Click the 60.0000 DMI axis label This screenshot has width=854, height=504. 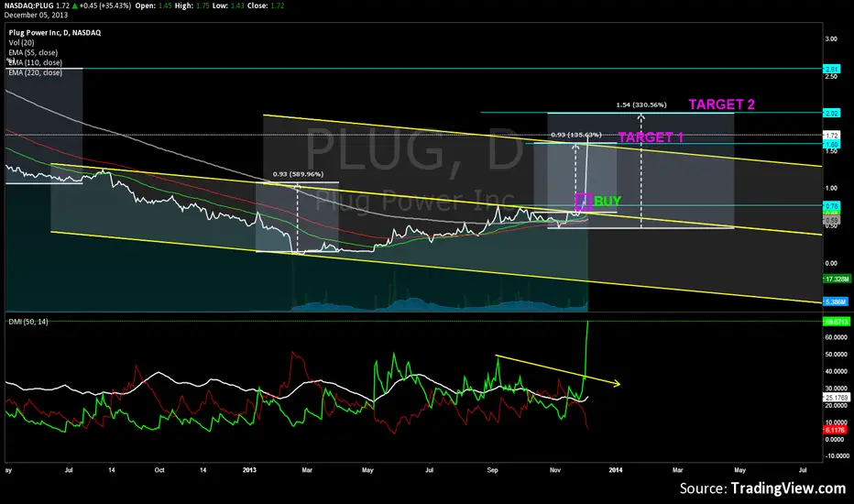pos(837,337)
